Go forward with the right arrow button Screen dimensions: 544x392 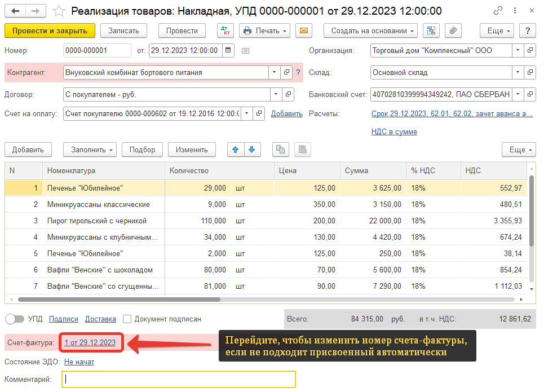[36, 11]
